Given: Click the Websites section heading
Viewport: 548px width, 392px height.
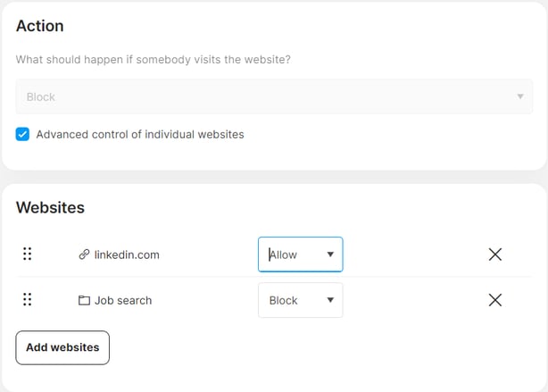Looking at the screenshot, I should [x=50, y=207].
